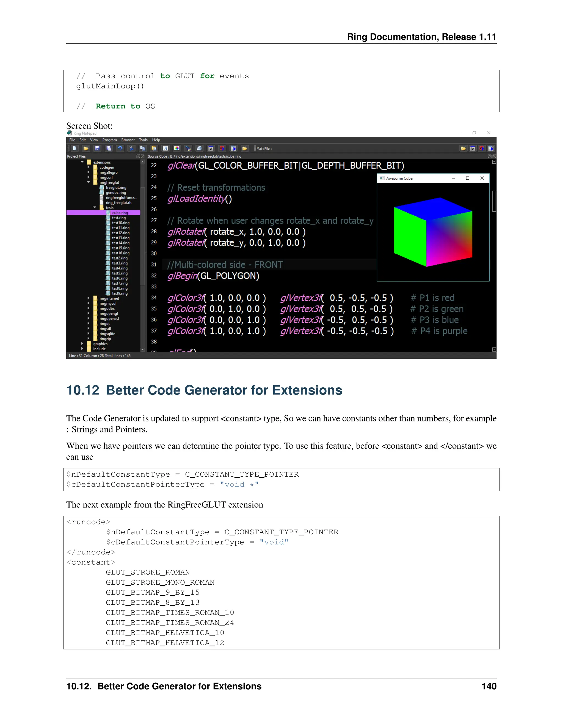Viewport: 563px width, 728px height.
Task: Open the font selection 'A' icon
Action: (x=165, y=148)
